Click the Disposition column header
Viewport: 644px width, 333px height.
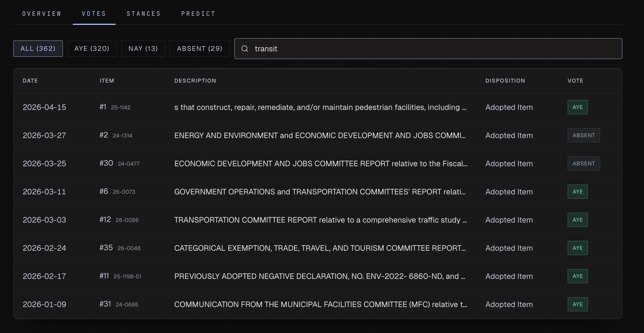coord(505,81)
